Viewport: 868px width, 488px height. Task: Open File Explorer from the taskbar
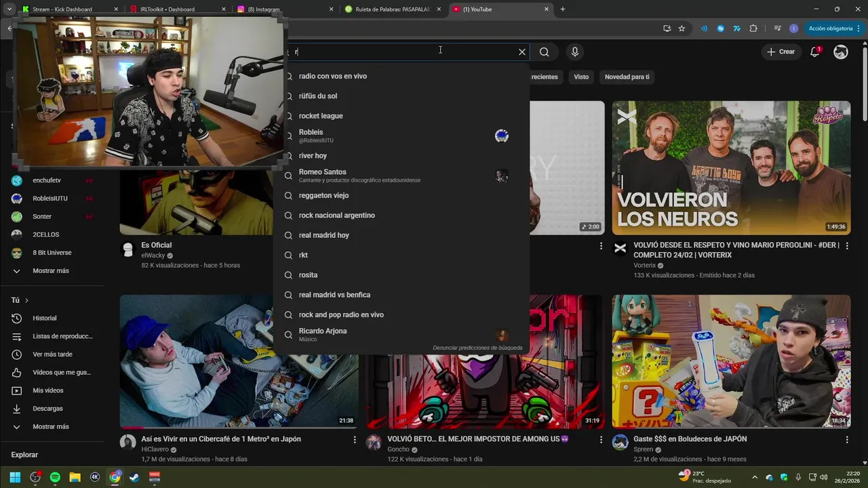[x=75, y=477]
